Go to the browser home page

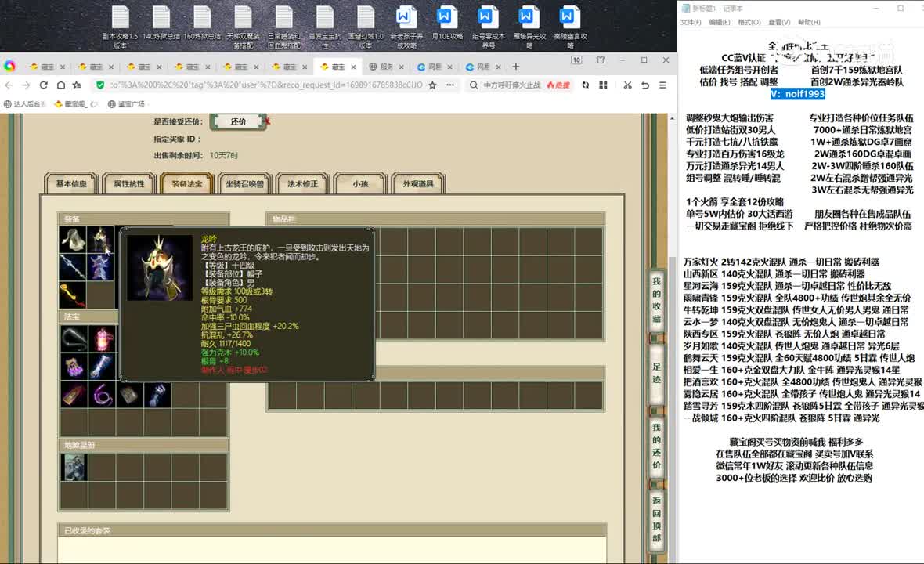(61, 85)
